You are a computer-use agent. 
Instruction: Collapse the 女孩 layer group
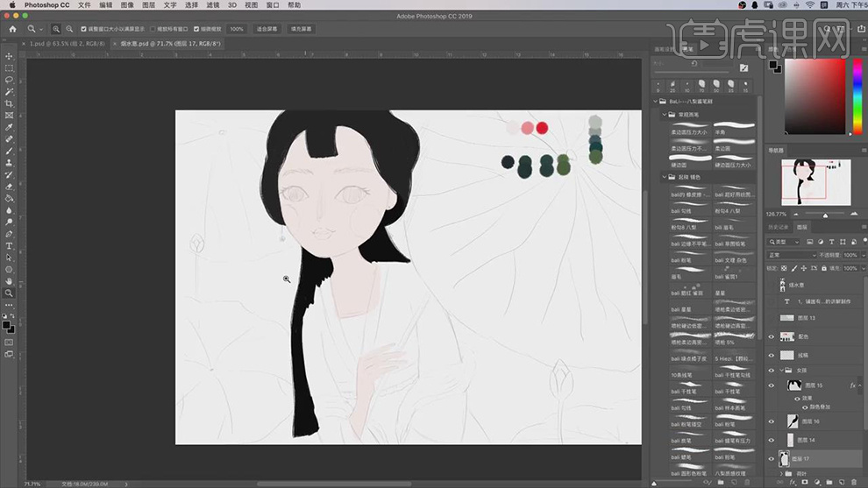click(x=782, y=370)
